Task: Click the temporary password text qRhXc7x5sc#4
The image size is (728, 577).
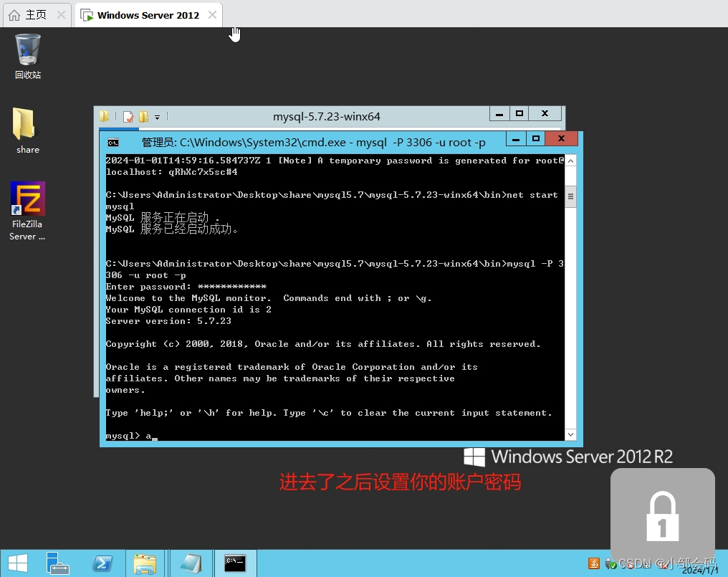Action: coord(203,172)
